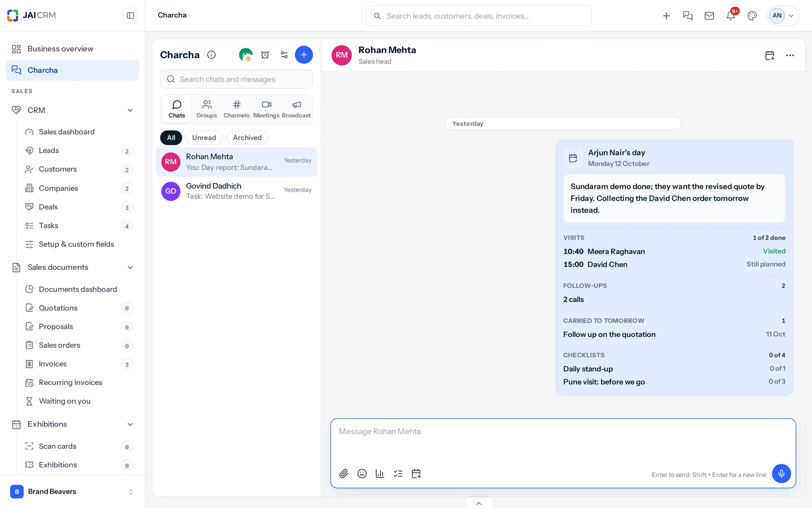The image size is (812, 508).
Task: Switch to the Meetings tab
Action: click(x=266, y=109)
